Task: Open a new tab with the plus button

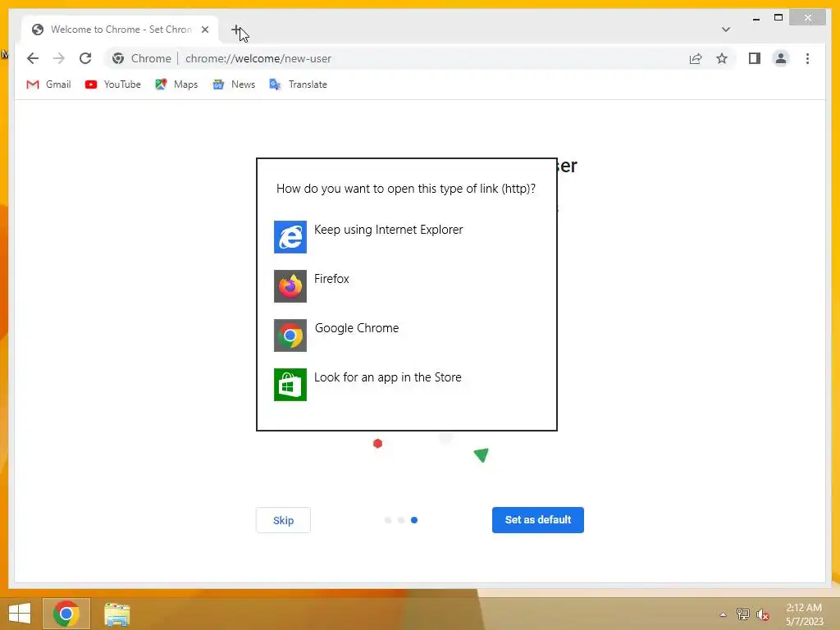Action: point(236,30)
